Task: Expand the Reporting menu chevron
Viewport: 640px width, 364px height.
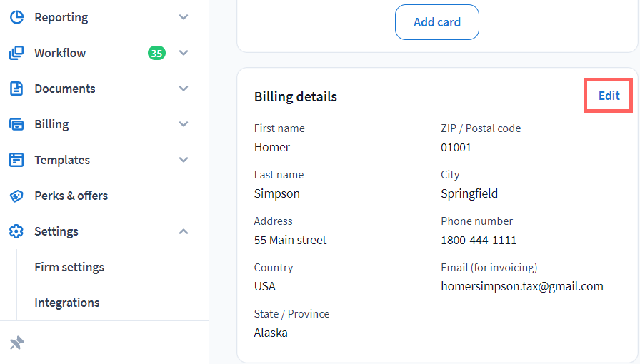Action: tap(184, 17)
